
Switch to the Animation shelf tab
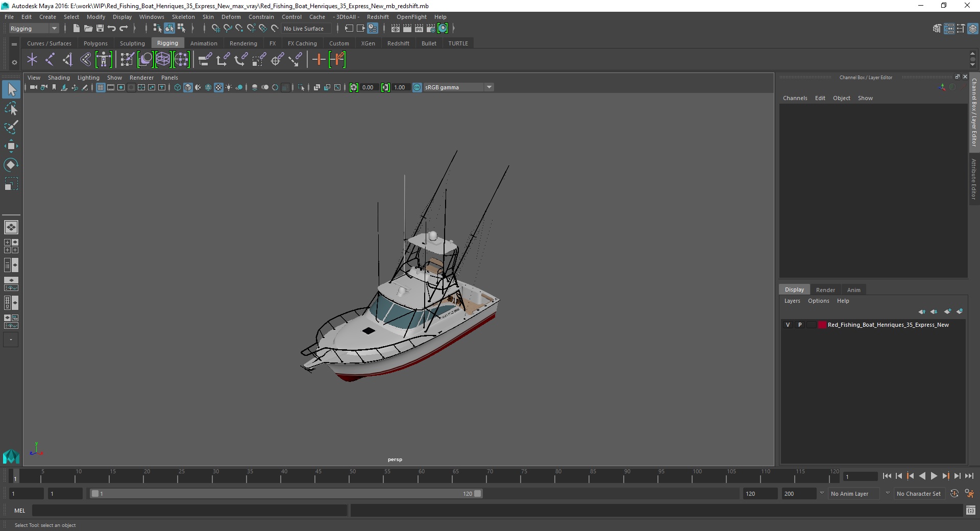pos(204,43)
